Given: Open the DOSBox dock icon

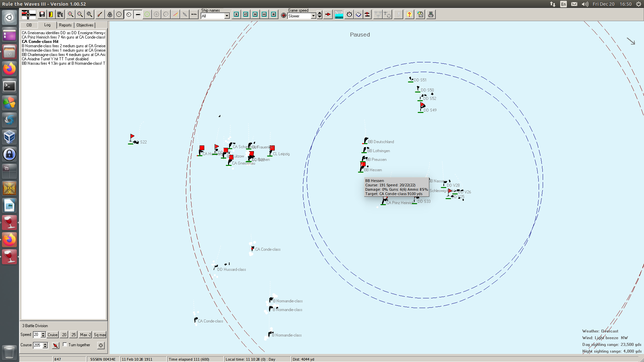Looking at the screenshot, I should coord(9,188).
